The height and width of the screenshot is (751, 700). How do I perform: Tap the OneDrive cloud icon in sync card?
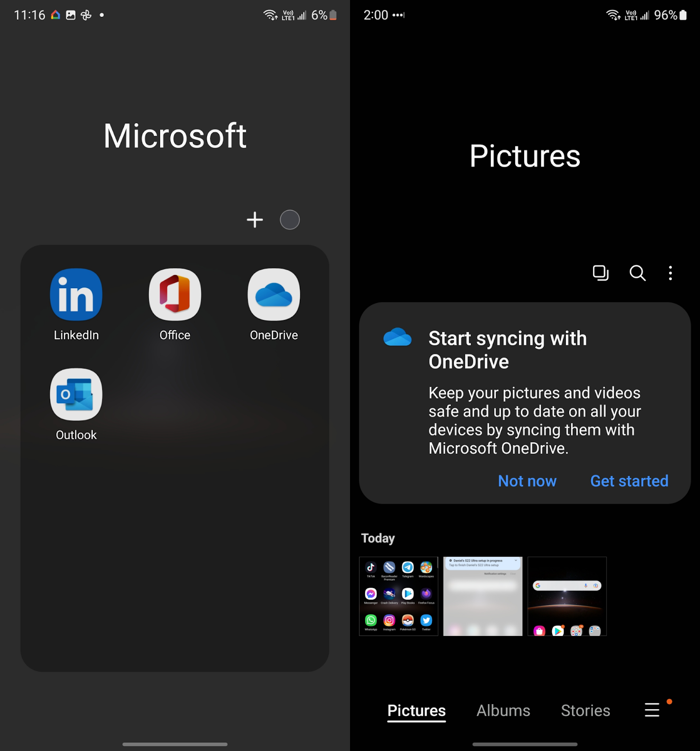[x=397, y=337]
